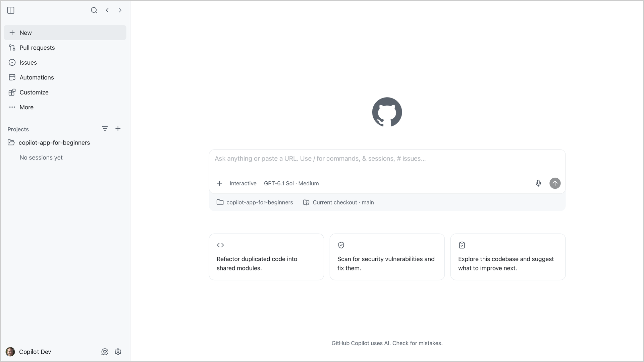The width and height of the screenshot is (644, 362).
Task: Open settings gear next to Copilot Dev
Action: click(118, 352)
